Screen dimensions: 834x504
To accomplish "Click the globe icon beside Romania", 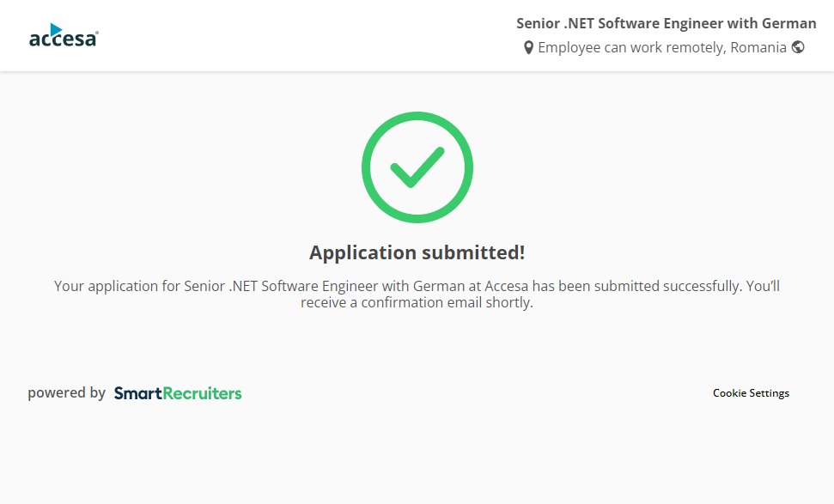I will click(x=798, y=47).
